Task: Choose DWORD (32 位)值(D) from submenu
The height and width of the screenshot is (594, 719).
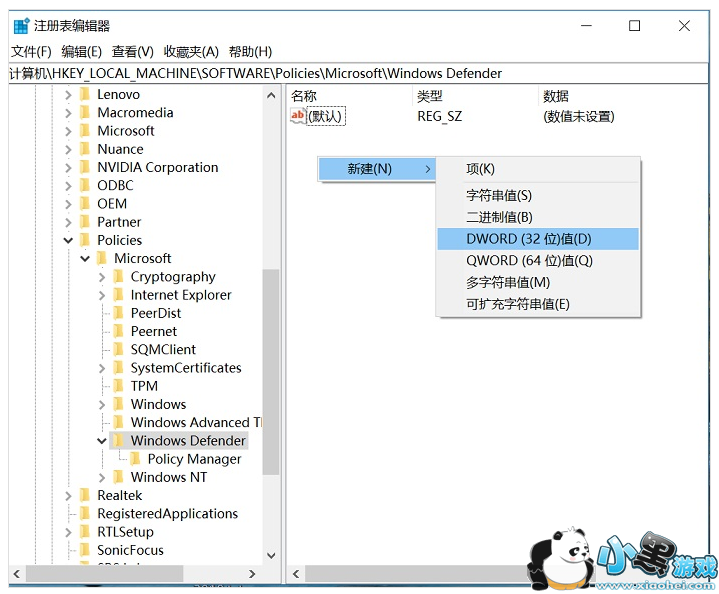Action: (x=538, y=239)
